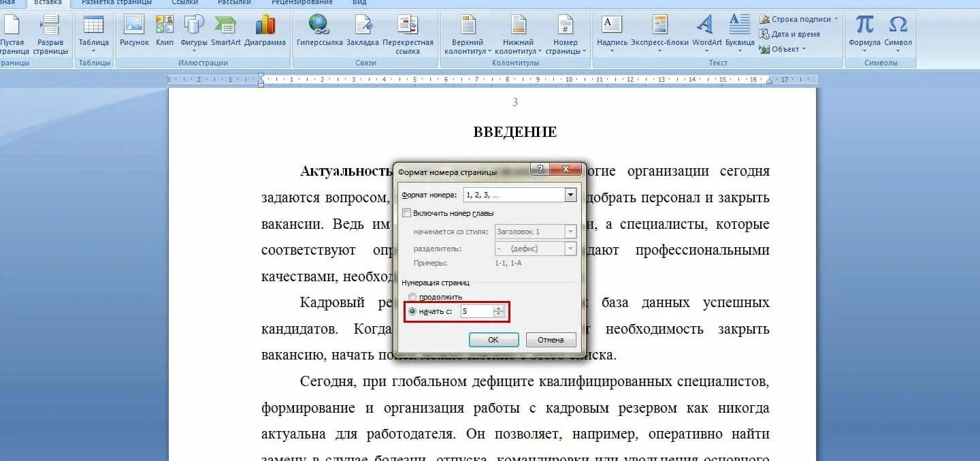Select the начать с radio button
The height and width of the screenshot is (461, 980).
412,311
